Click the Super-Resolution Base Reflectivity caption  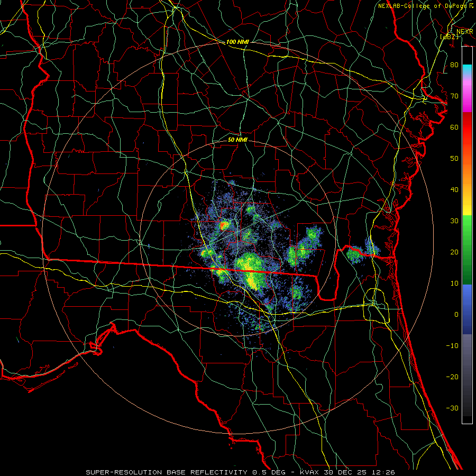pos(241,472)
